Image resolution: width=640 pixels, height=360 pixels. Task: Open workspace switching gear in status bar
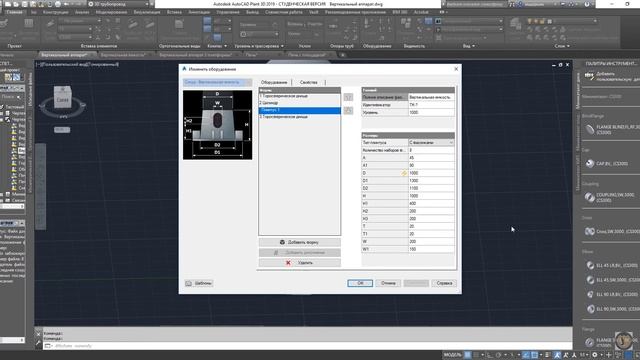point(595,355)
